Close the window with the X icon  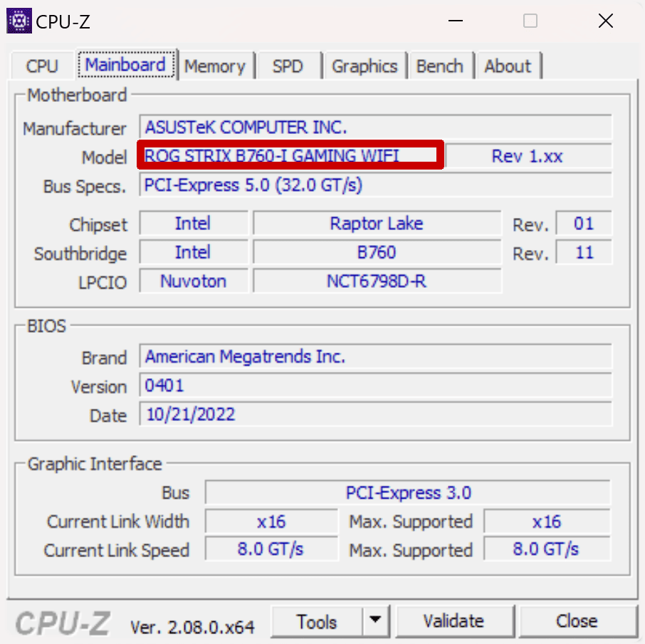pyautogui.click(x=606, y=21)
